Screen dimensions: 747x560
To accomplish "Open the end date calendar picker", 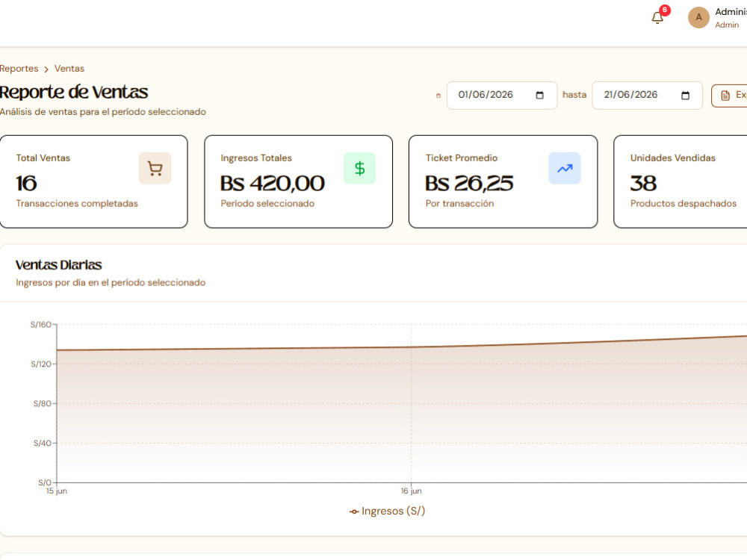I will (685, 96).
